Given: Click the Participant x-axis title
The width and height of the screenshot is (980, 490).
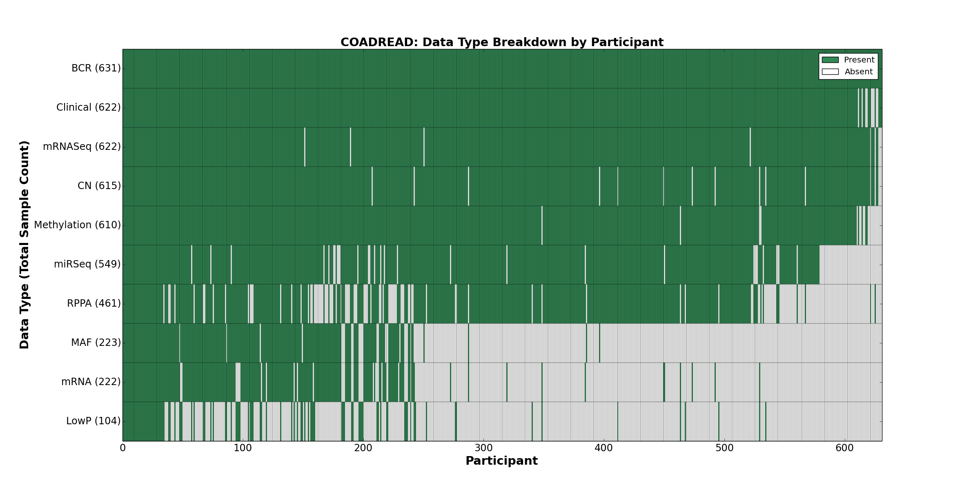Looking at the screenshot, I should tap(501, 461).
